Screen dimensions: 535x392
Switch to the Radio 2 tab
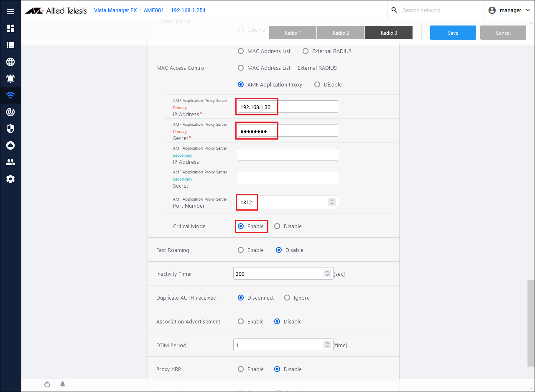pyautogui.click(x=341, y=33)
